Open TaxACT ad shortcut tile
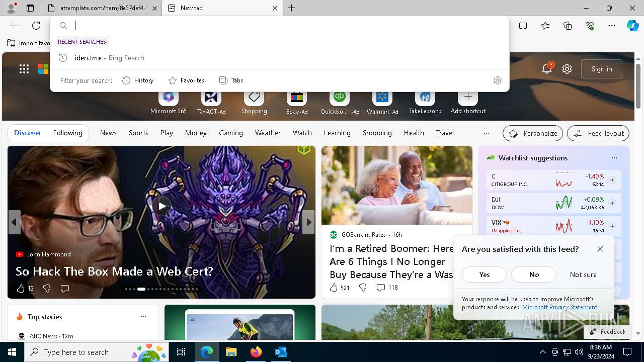 [x=211, y=103]
